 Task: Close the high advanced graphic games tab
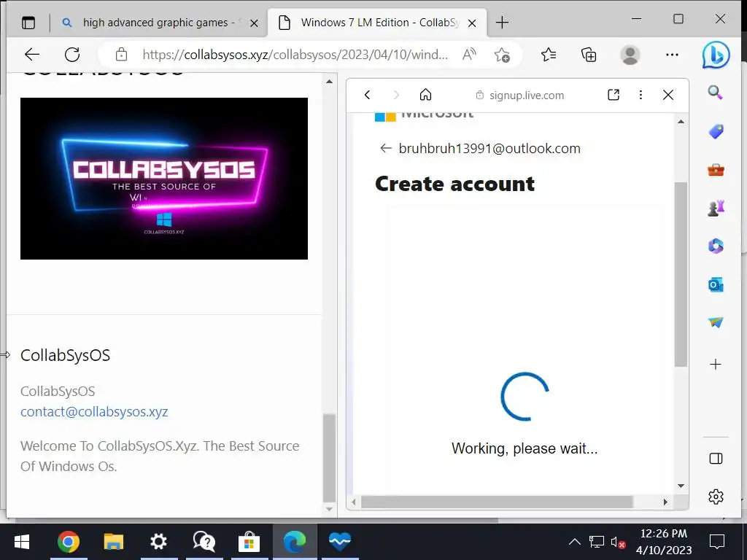255,23
